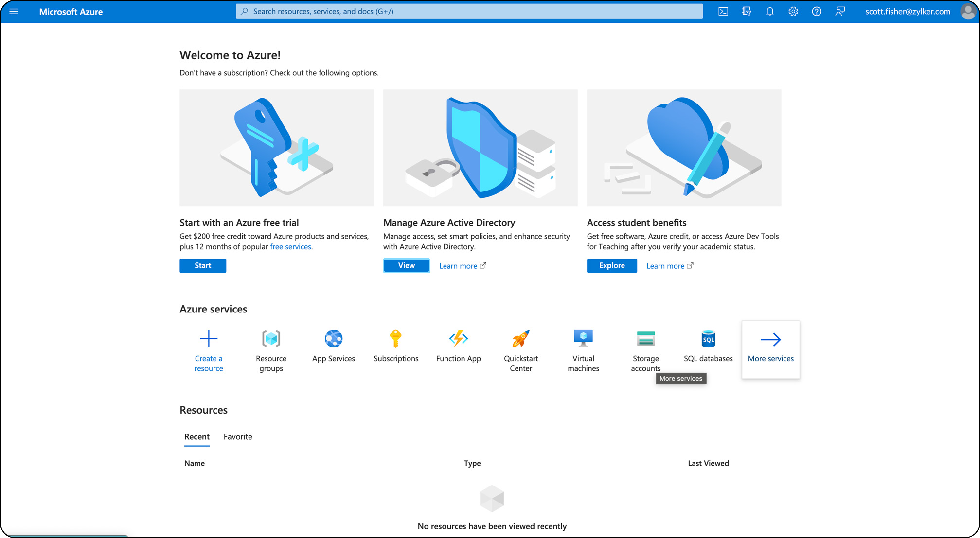
Task: Click the Quickstart Center label
Action: click(x=521, y=363)
